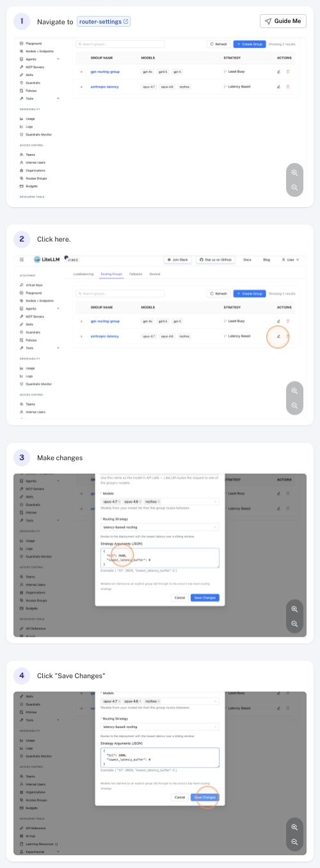The width and height of the screenshot is (320, 868).
Task: Click Strategy Arguments JSON box in step 4
Action: [160, 757]
